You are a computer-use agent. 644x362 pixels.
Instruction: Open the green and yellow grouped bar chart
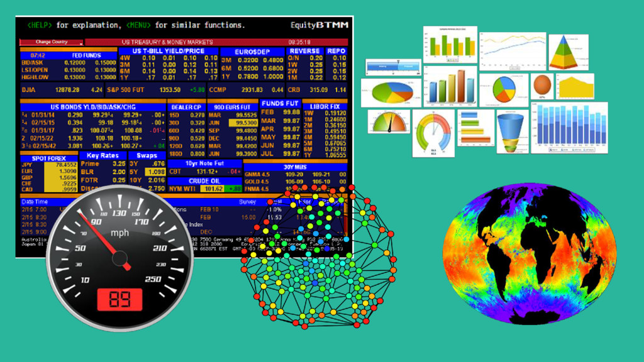450,45
